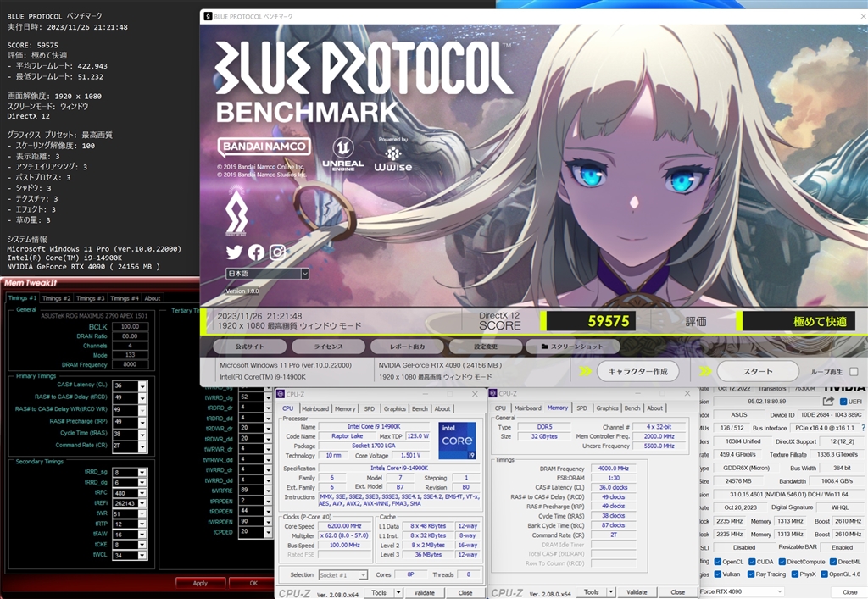Toggle the UEFI checkbox in GPU-Z
Screen dimensions: 868x599
844,401
